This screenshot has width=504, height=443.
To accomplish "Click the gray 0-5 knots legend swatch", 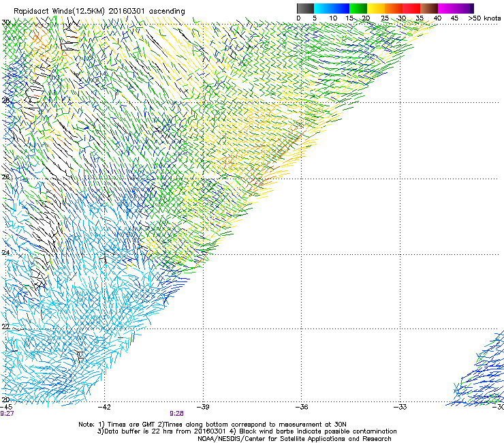I will 305,8.
